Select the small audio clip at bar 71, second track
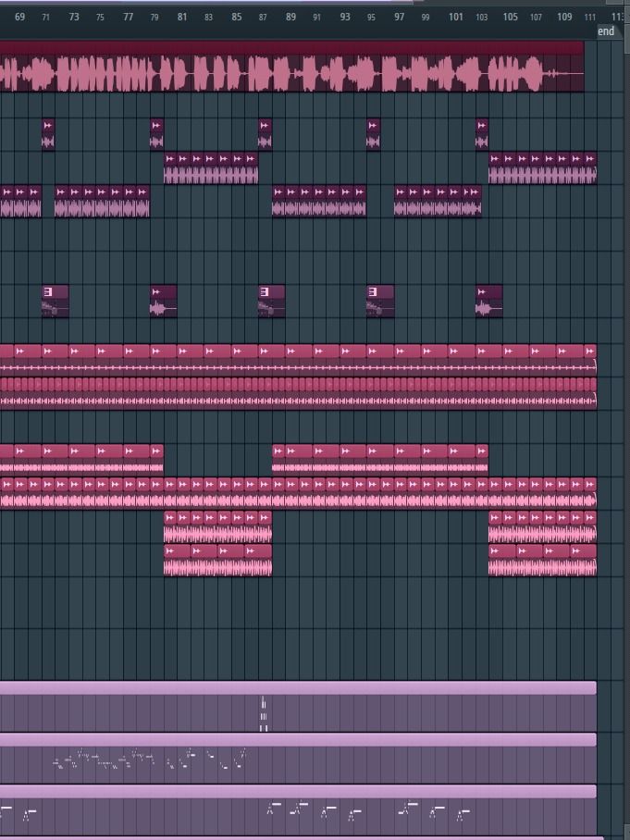 coord(48,134)
